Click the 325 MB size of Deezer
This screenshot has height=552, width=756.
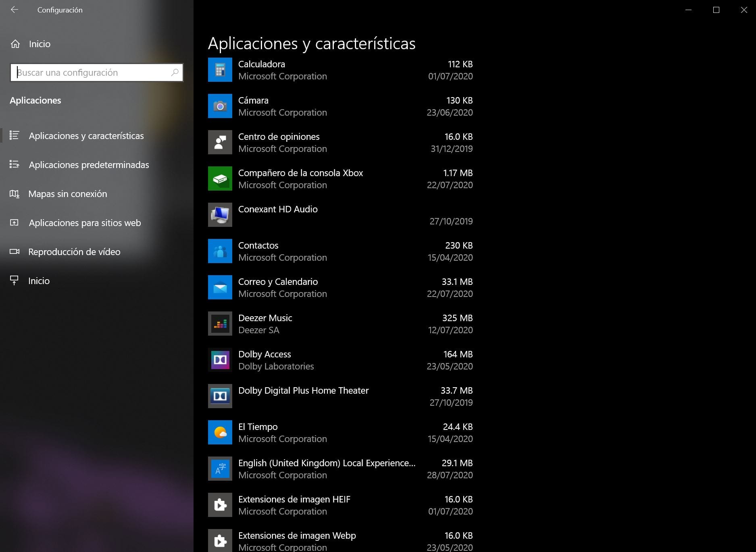457,318
